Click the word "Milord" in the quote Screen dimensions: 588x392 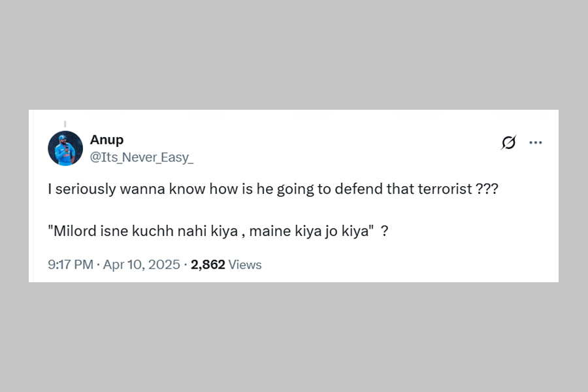pyautogui.click(x=72, y=232)
